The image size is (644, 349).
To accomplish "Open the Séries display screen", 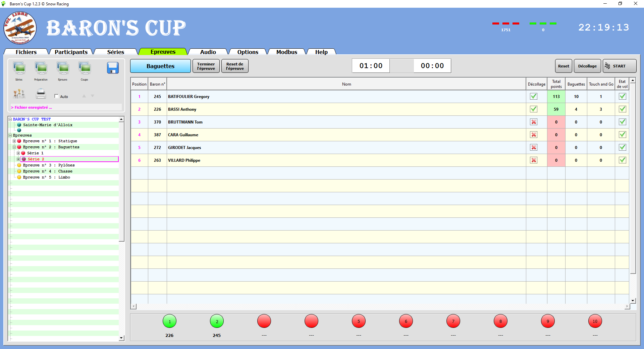I will pyautogui.click(x=19, y=69).
